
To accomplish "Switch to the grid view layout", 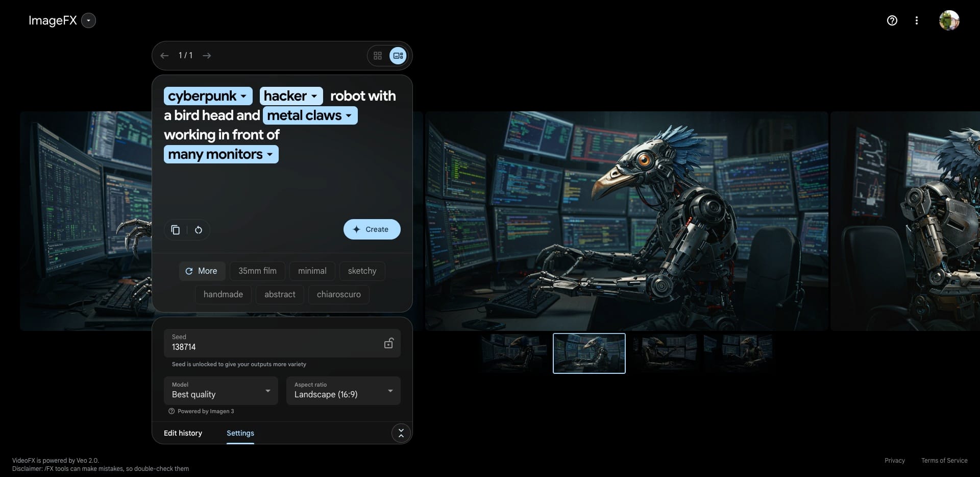I will pyautogui.click(x=378, y=56).
